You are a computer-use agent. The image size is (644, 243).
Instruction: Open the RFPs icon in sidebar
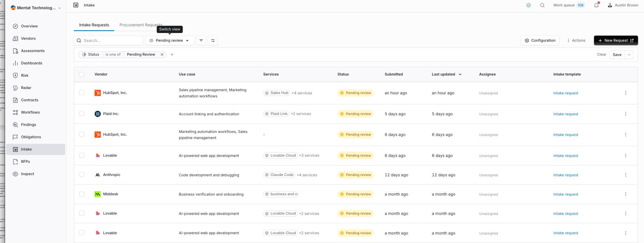tap(15, 162)
